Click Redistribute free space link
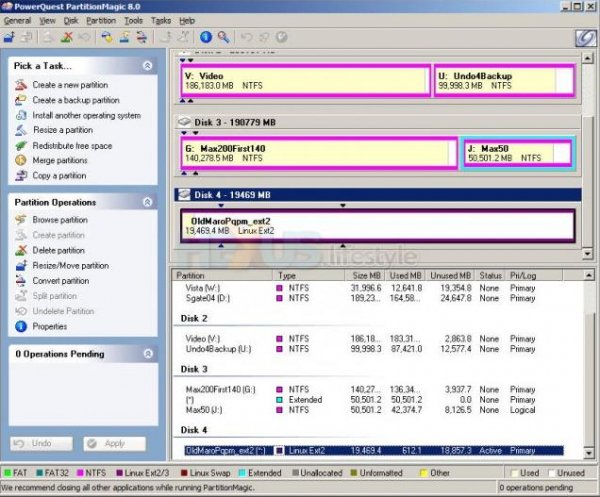Viewport: 600px width, 497px height. pyautogui.click(x=72, y=146)
